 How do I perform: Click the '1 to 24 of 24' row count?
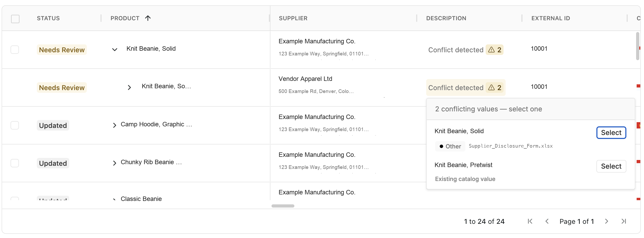[484, 221]
